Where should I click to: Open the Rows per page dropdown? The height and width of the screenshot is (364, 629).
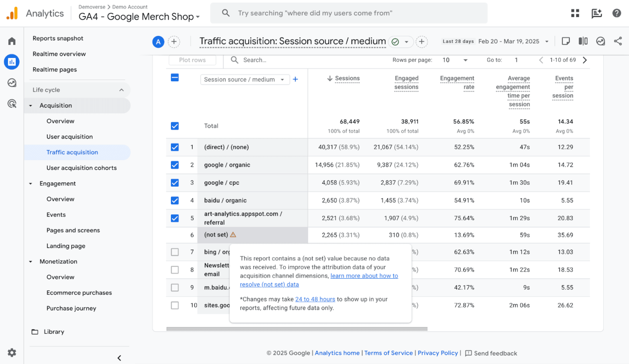[x=455, y=60]
